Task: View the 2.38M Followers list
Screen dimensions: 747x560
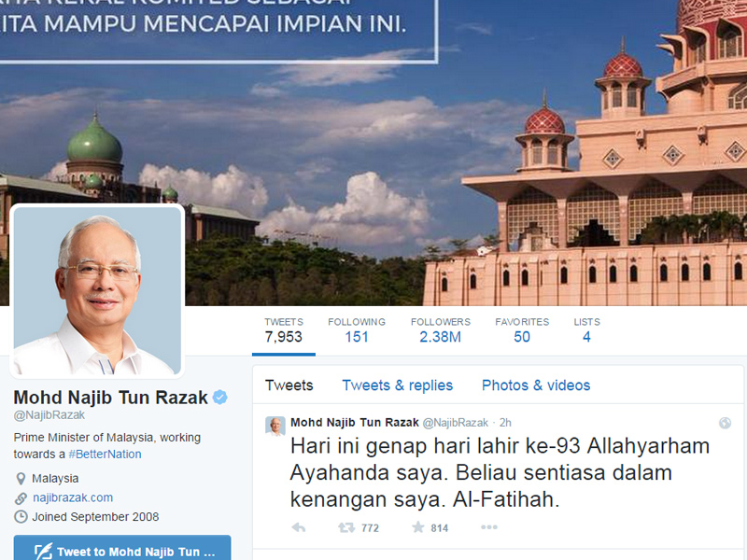Action: 440,330
